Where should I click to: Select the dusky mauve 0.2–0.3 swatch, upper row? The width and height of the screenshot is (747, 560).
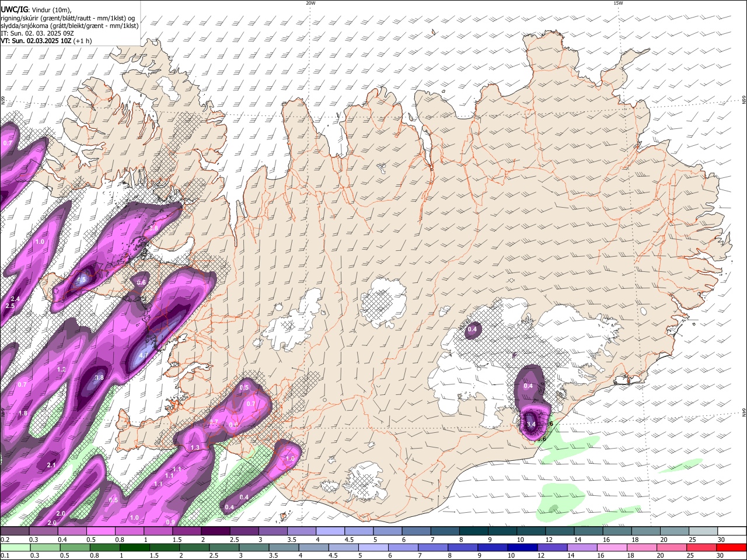tap(15, 531)
